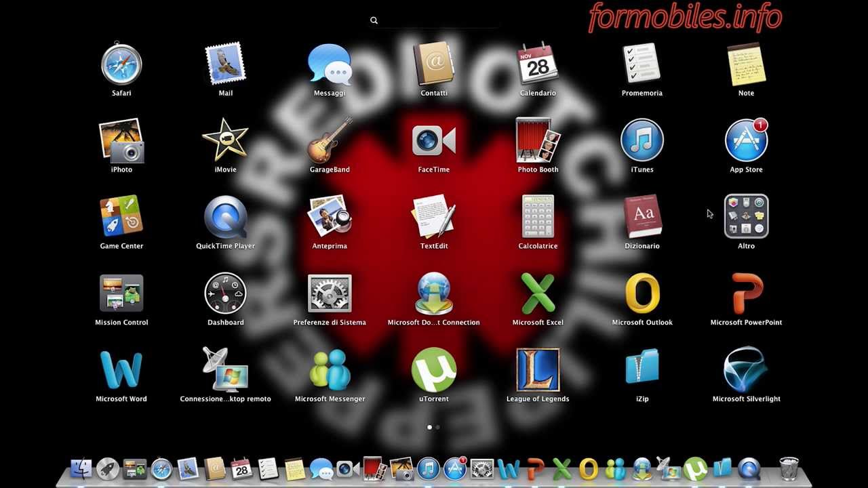Launch Anteprima app

click(330, 217)
